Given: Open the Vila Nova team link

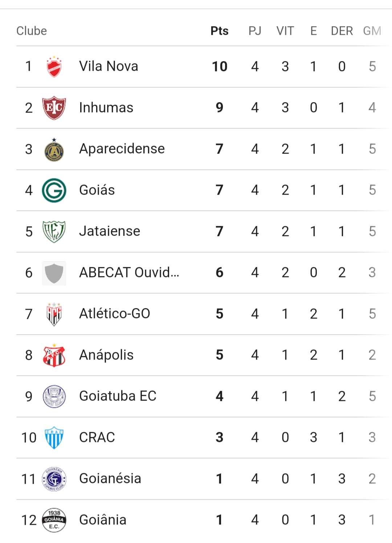Looking at the screenshot, I should tap(109, 66).
